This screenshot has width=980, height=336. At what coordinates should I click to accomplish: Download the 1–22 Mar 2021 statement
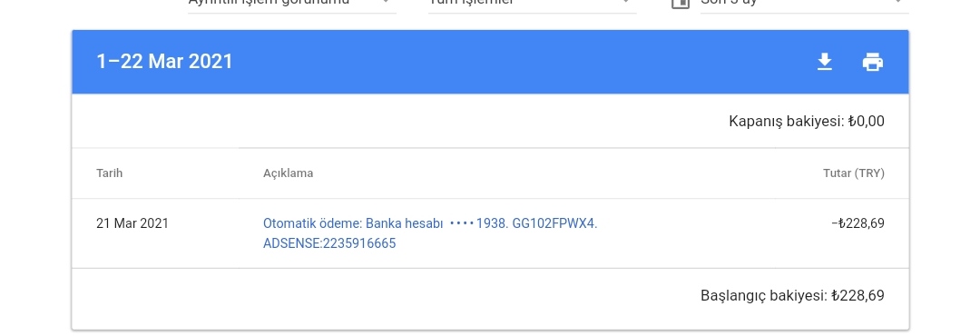point(824,62)
